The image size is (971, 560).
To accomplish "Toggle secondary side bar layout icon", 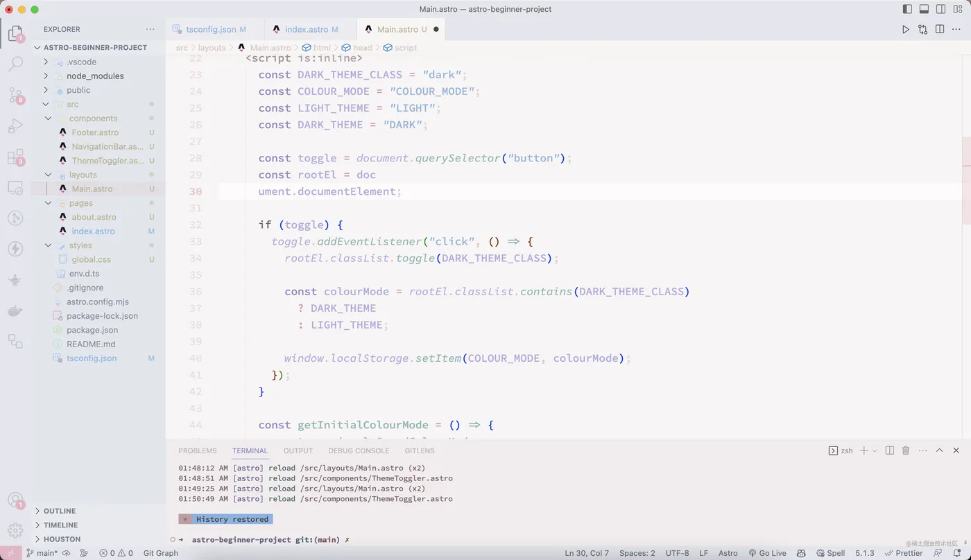I will (940, 10).
